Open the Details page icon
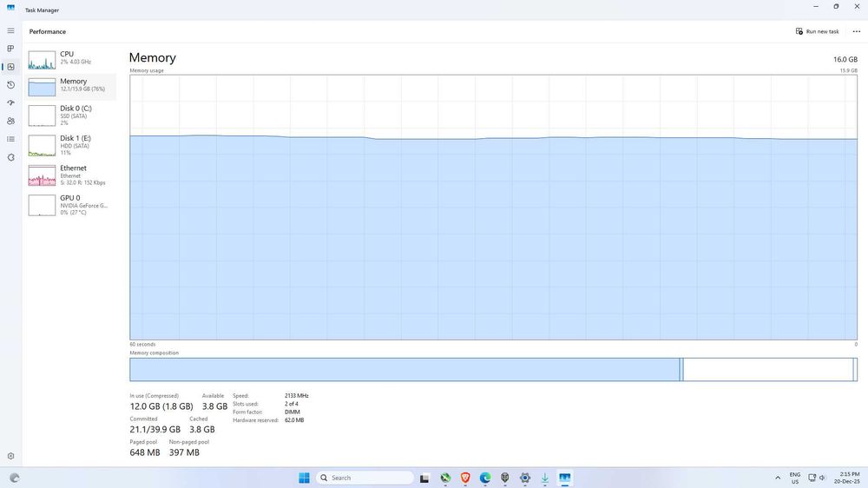Screen dimensions: 868x488 [10, 139]
